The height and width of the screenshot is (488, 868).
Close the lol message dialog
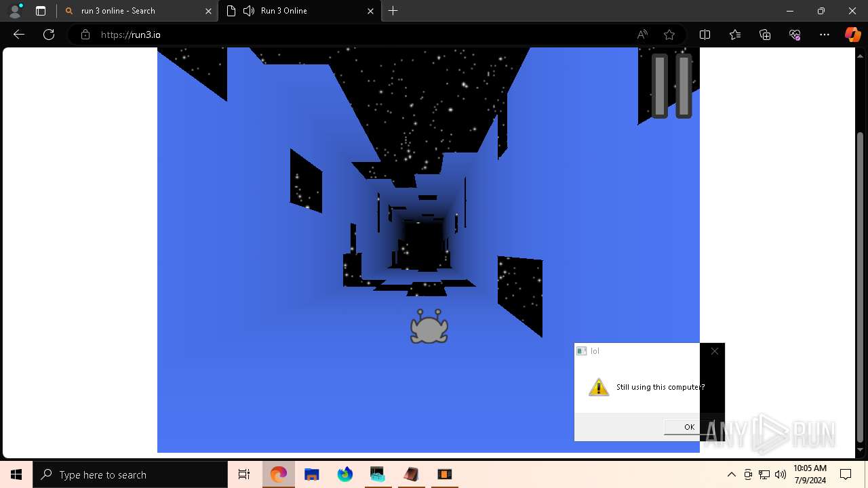point(714,351)
